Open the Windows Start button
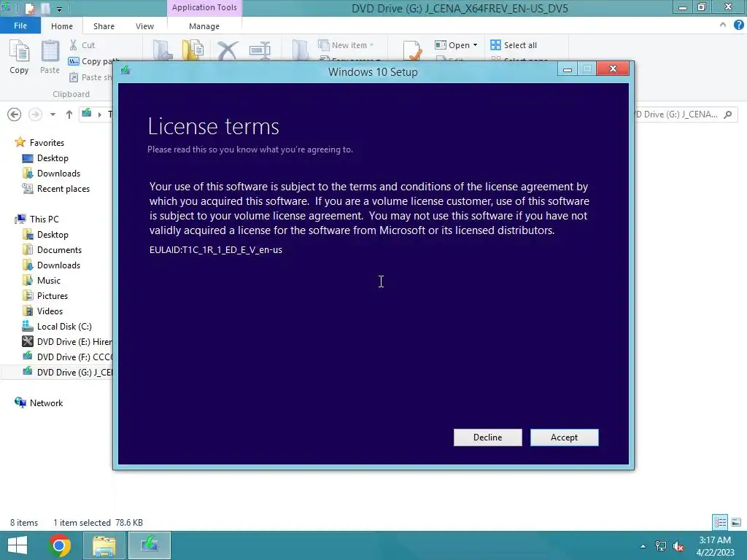 (x=18, y=545)
